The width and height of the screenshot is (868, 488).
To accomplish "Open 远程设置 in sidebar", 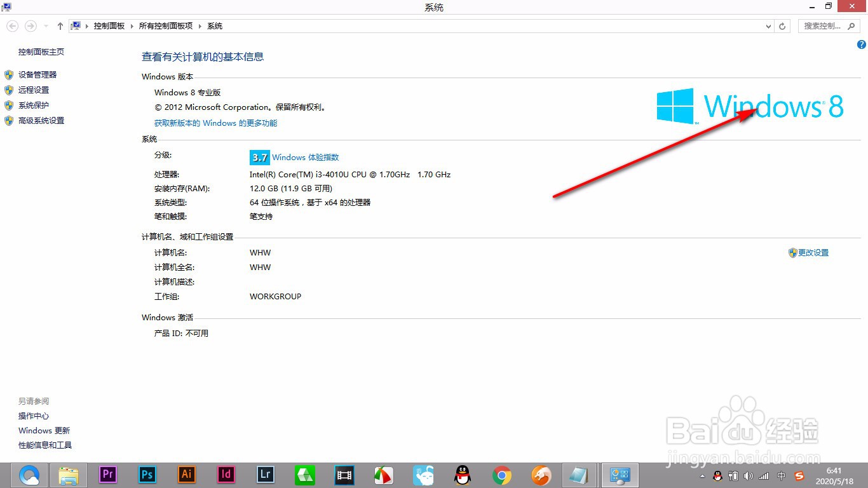I will pos(34,90).
